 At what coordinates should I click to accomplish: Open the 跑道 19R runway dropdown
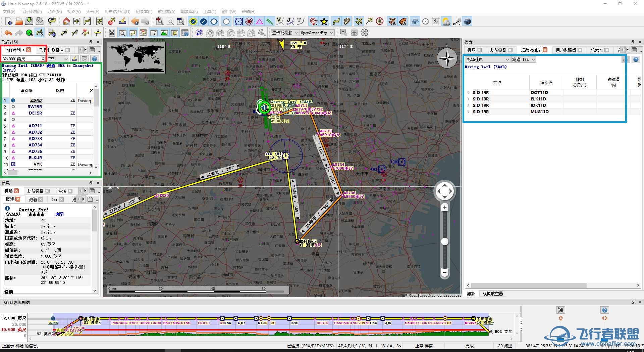coord(524,59)
